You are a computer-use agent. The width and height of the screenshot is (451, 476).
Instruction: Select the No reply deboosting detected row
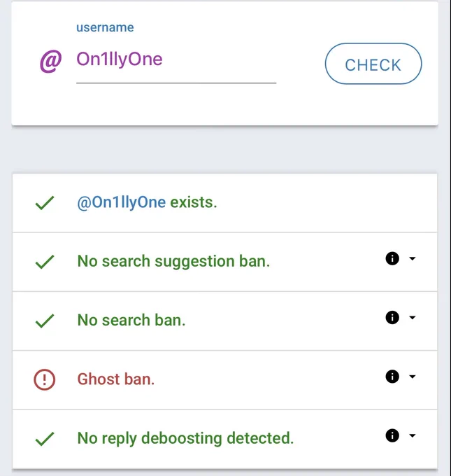(224, 438)
